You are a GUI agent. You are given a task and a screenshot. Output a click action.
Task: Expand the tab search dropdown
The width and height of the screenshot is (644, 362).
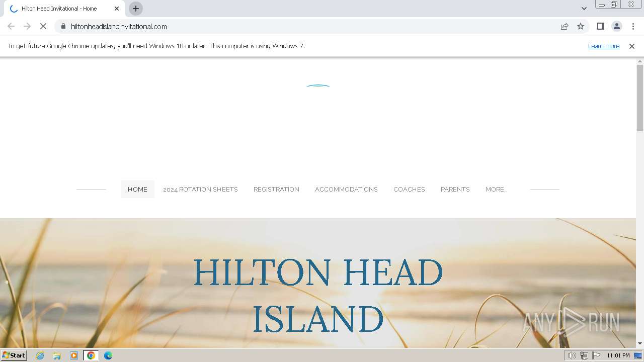tap(584, 9)
